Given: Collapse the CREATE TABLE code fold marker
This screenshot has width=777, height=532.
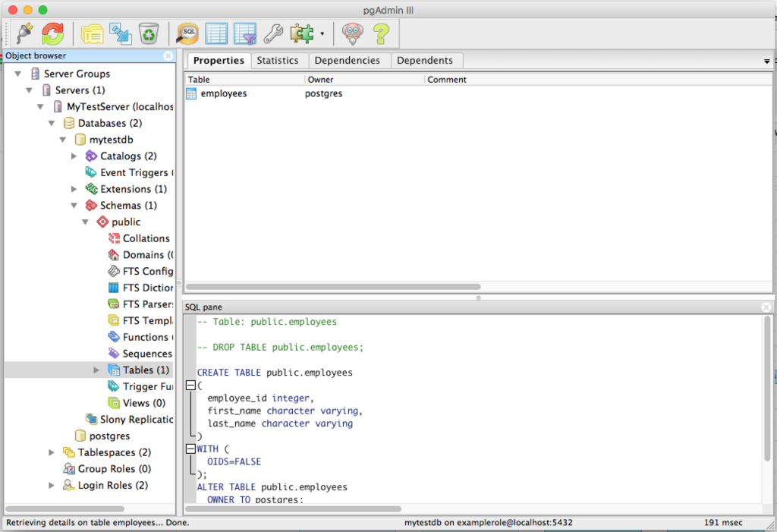Looking at the screenshot, I should pyautogui.click(x=190, y=386).
